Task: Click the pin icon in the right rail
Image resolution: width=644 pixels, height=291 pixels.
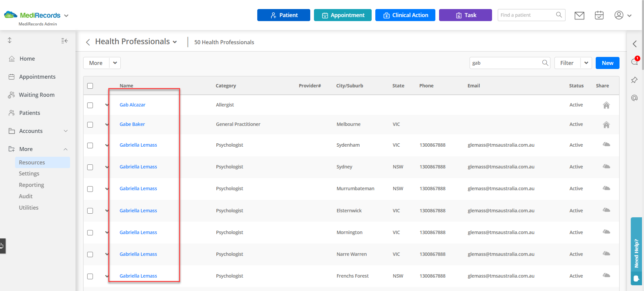Action: point(634,80)
